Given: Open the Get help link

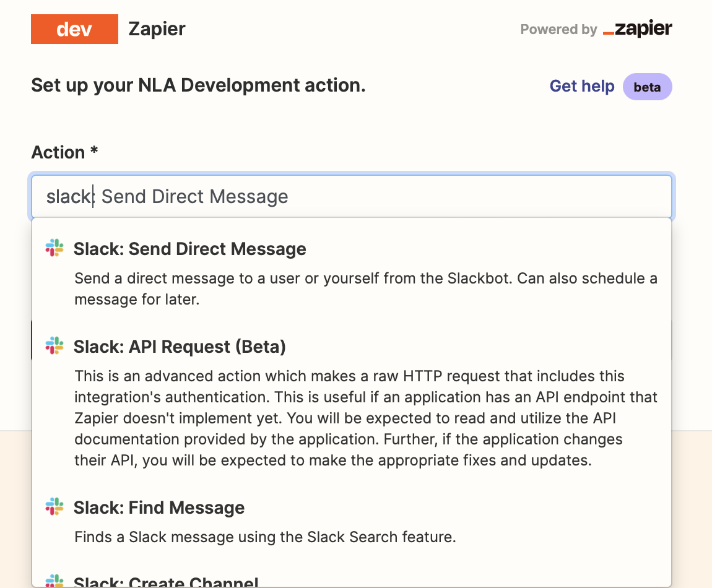Looking at the screenshot, I should (x=582, y=86).
